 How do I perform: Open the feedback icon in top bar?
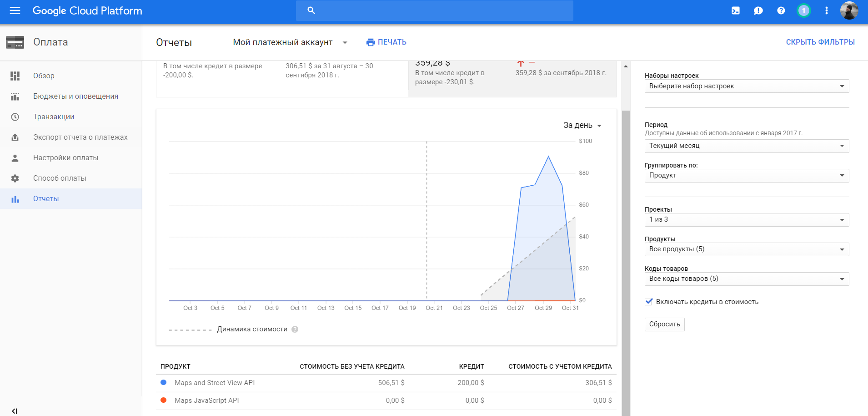tap(758, 10)
